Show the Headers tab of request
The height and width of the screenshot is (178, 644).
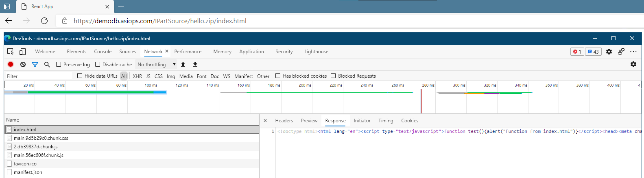point(284,121)
